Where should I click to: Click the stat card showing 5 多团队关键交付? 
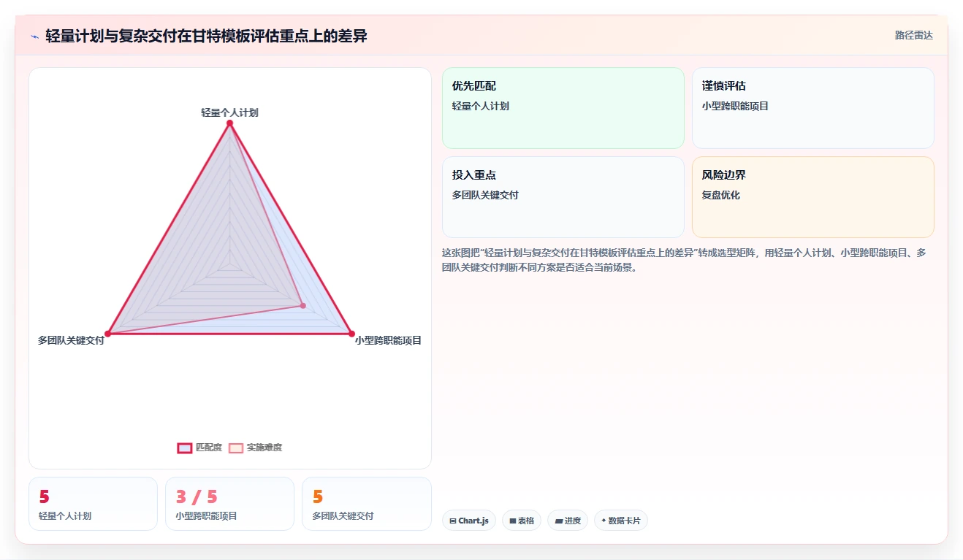pos(366,504)
